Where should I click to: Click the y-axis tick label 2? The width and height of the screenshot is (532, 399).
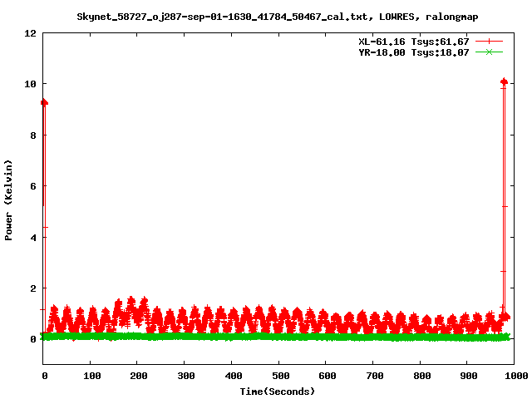coord(33,288)
